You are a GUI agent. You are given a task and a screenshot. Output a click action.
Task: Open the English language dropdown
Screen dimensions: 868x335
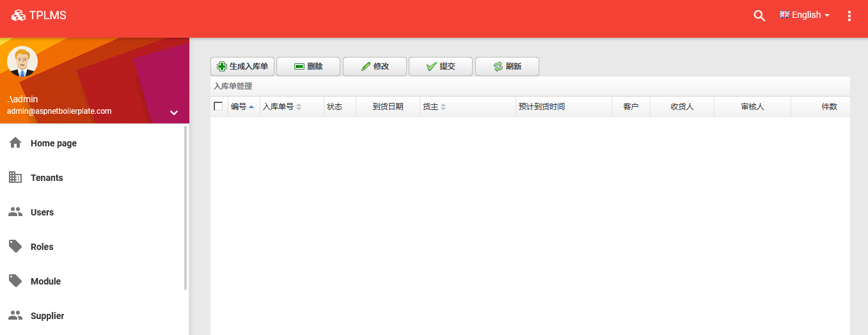tap(805, 15)
